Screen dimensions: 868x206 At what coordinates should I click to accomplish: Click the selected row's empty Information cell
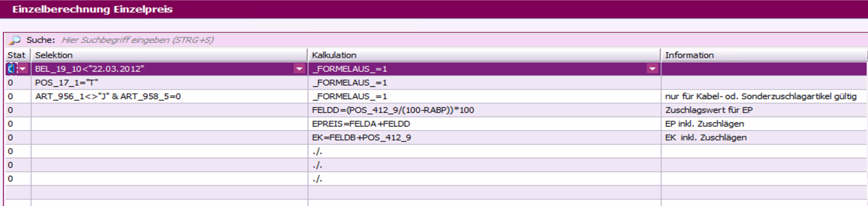click(x=763, y=69)
